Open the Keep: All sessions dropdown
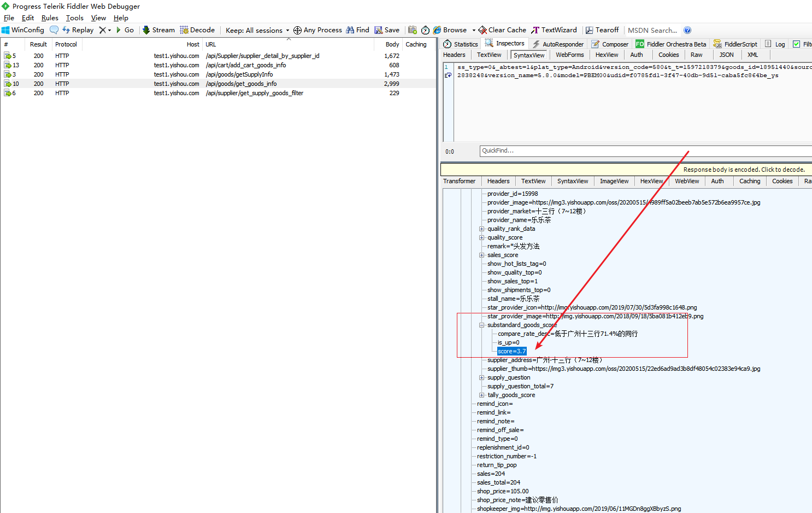812x513 pixels. pos(257,30)
